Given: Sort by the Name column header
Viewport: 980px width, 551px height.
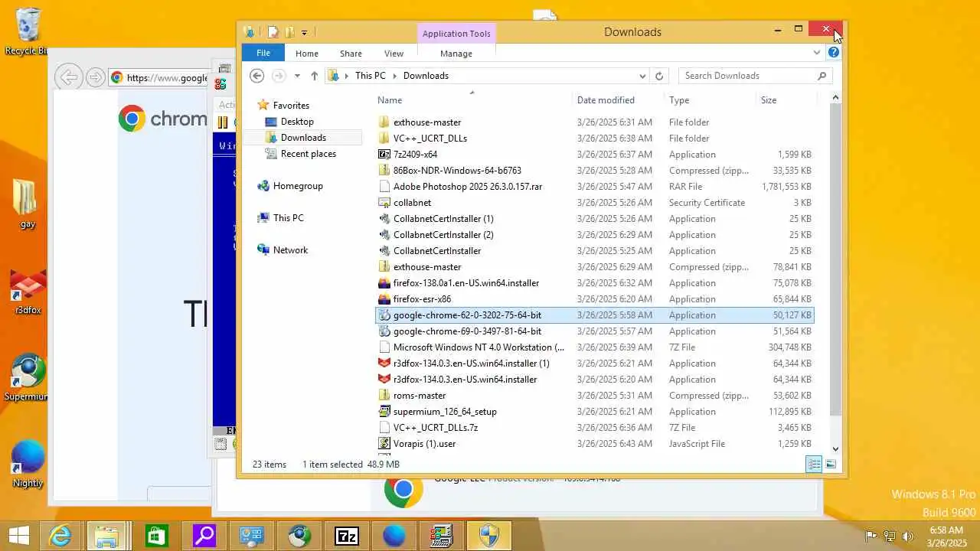Looking at the screenshot, I should (x=473, y=100).
